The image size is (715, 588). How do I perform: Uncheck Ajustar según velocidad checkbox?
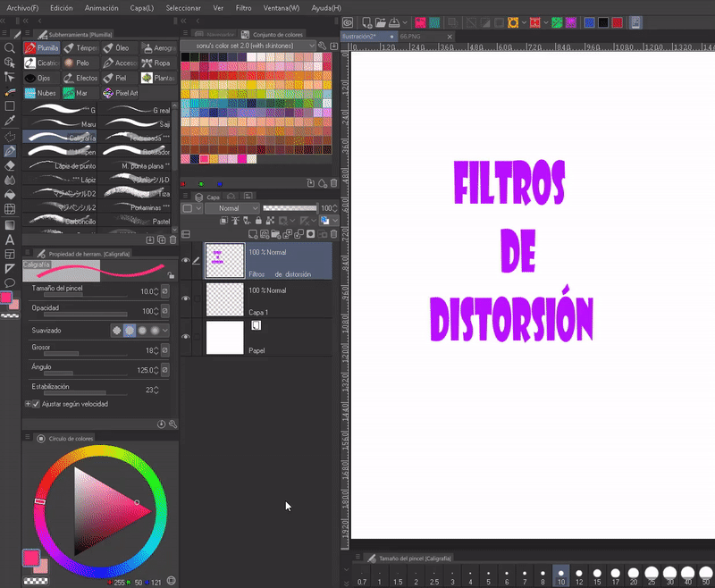click(x=36, y=404)
